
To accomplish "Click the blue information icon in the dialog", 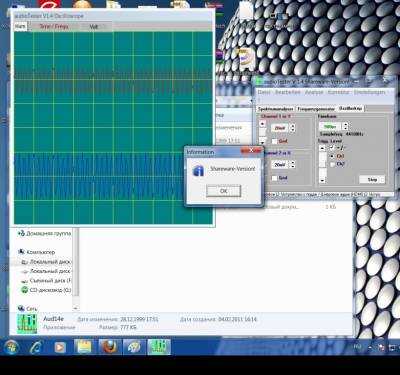I will point(198,171).
